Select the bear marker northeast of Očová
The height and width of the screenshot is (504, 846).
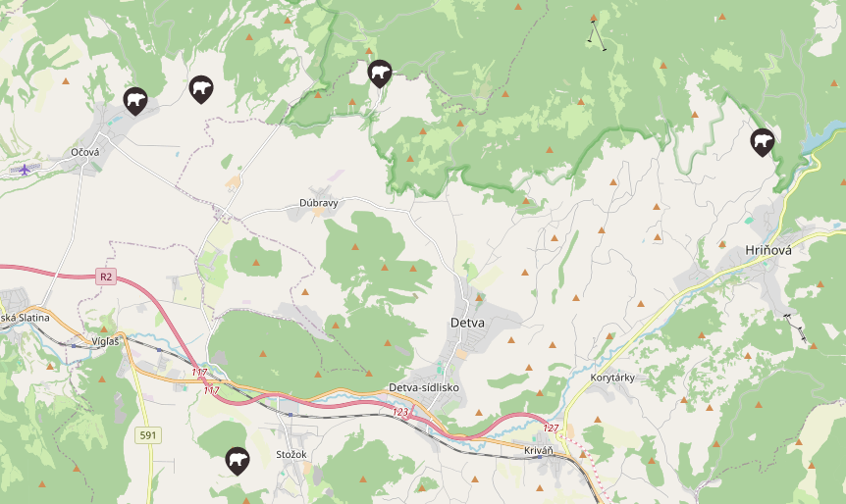pos(201,89)
